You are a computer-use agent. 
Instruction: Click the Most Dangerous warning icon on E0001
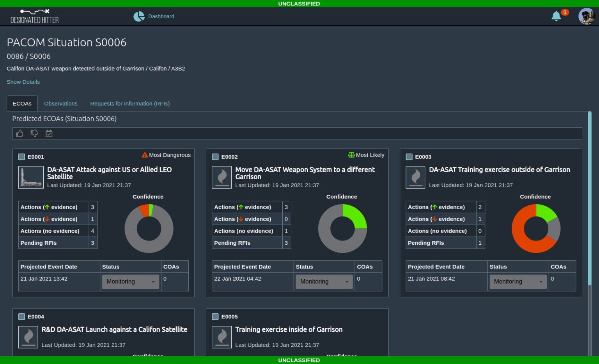point(145,155)
